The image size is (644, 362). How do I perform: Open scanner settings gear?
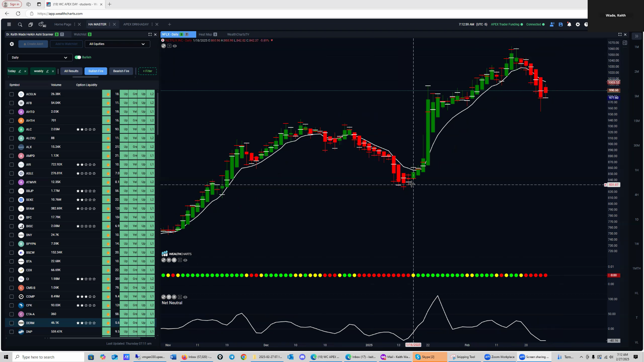click(12, 44)
